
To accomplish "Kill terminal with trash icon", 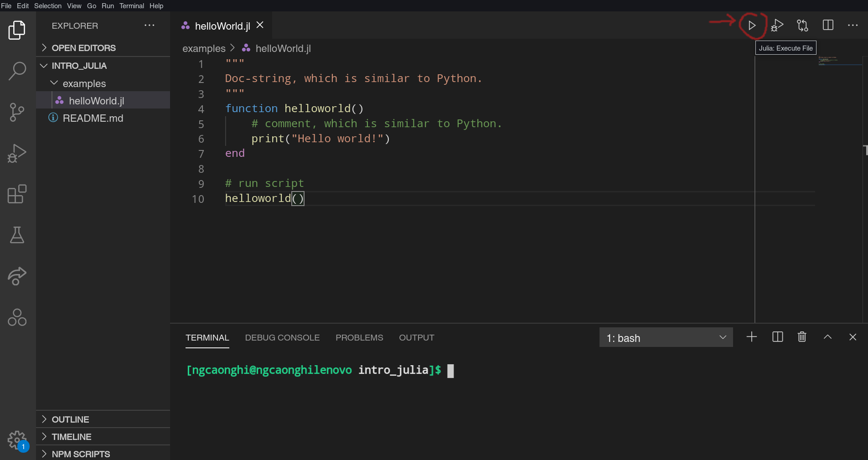I will 802,337.
